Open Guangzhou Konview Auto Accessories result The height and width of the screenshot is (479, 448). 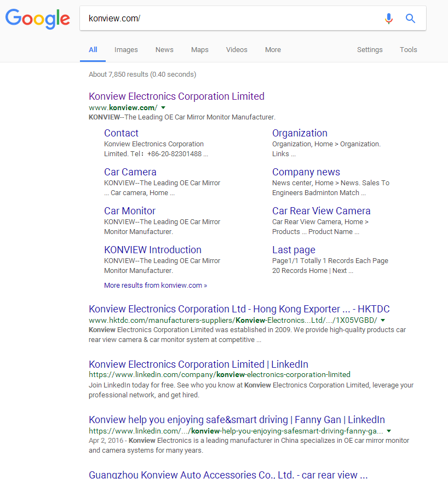pos(228,475)
